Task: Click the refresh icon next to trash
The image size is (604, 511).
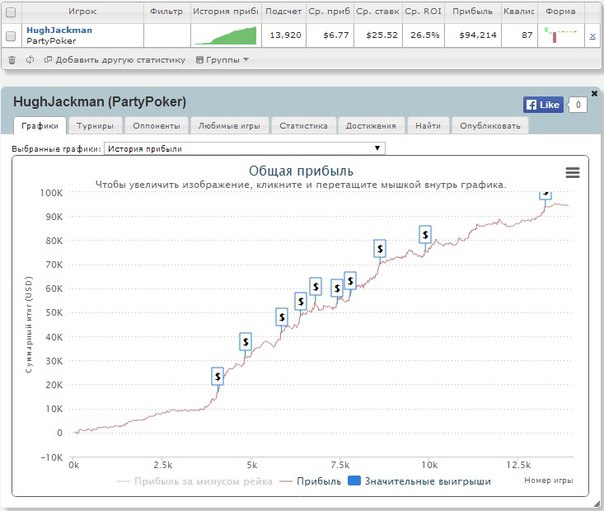Action: pyautogui.click(x=30, y=60)
